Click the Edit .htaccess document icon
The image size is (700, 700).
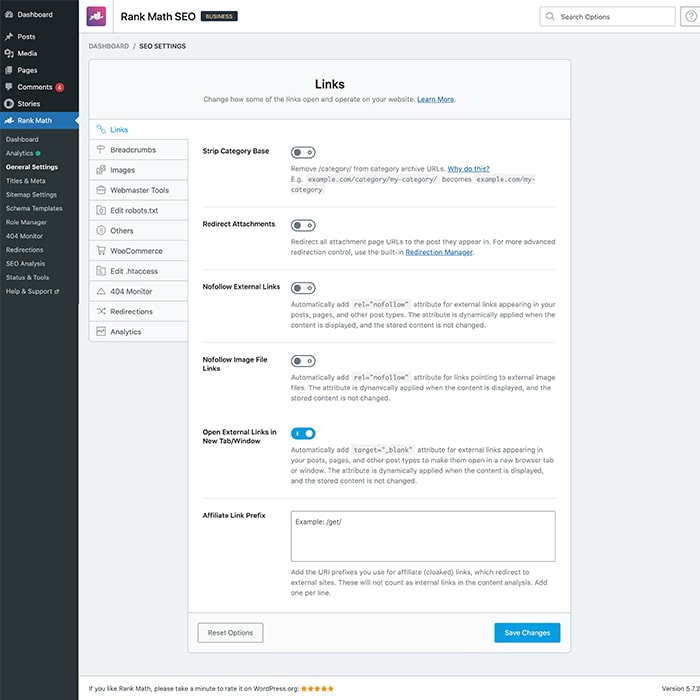pos(101,271)
